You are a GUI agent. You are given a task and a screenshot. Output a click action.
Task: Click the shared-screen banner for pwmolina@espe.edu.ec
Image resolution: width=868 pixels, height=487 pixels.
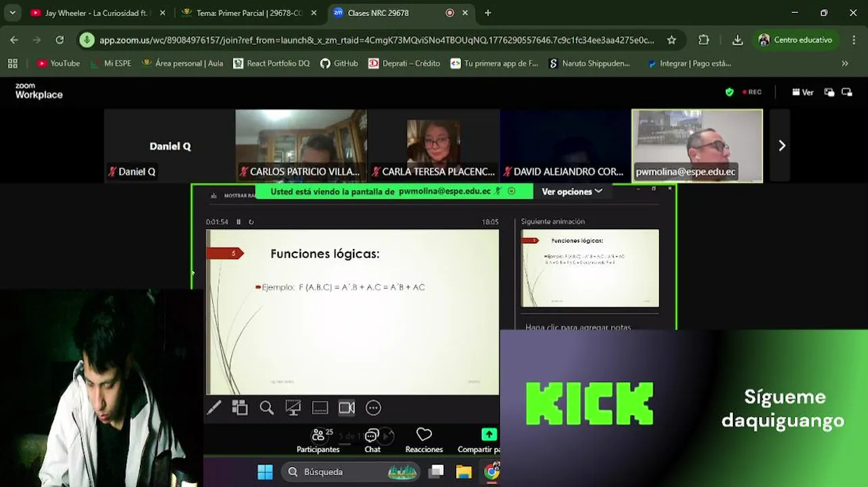point(394,191)
